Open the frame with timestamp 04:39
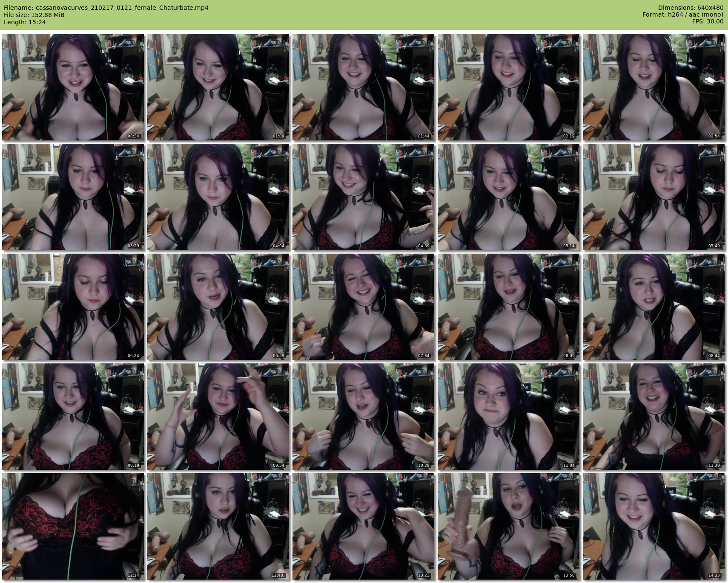 (x=363, y=197)
